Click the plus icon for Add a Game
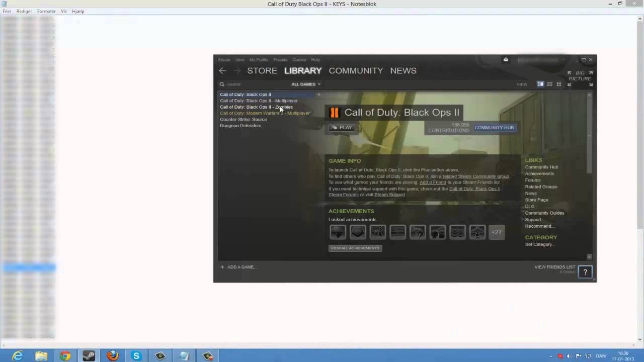 point(222,267)
